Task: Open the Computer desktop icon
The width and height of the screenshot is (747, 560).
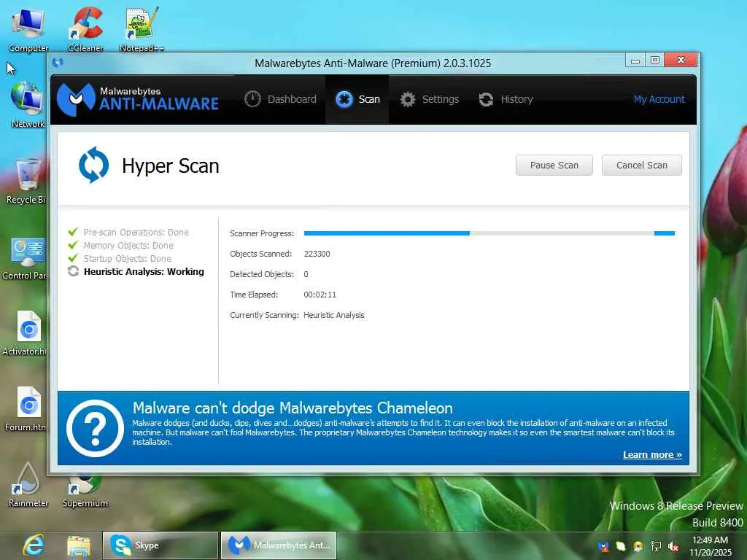Action: [x=28, y=30]
